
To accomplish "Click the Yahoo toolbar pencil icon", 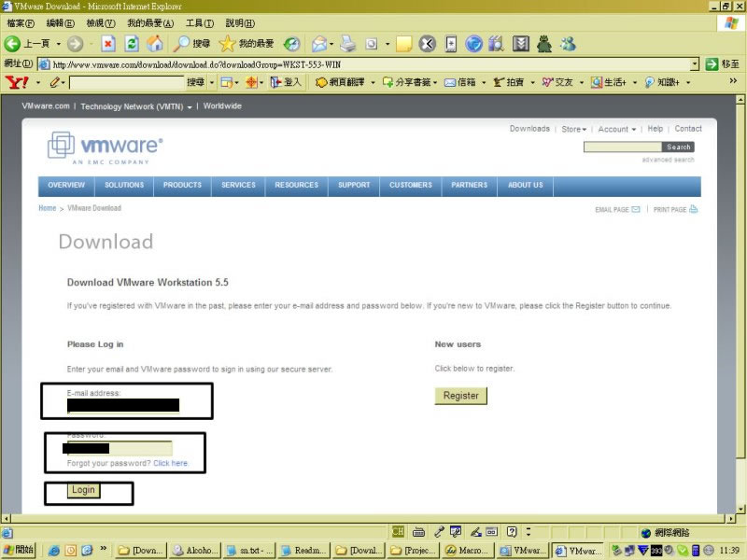I will click(55, 82).
